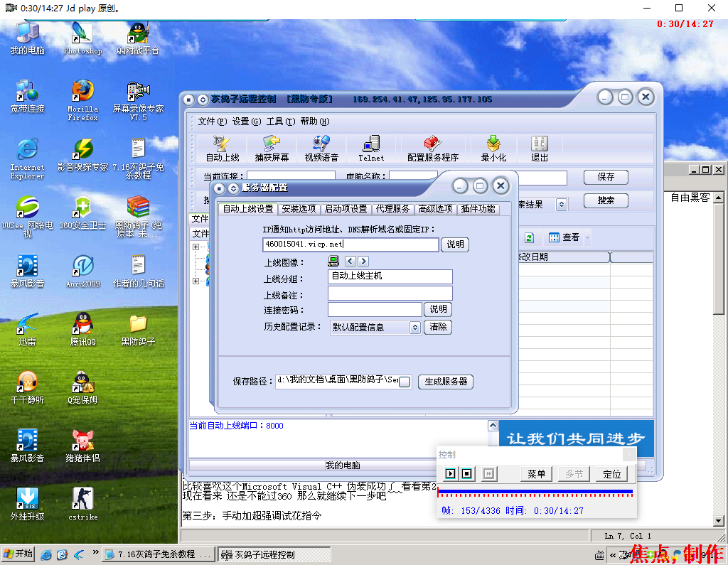Click the 自动上线 toolbar icon
The height and width of the screenshot is (565, 728).
coord(222,148)
